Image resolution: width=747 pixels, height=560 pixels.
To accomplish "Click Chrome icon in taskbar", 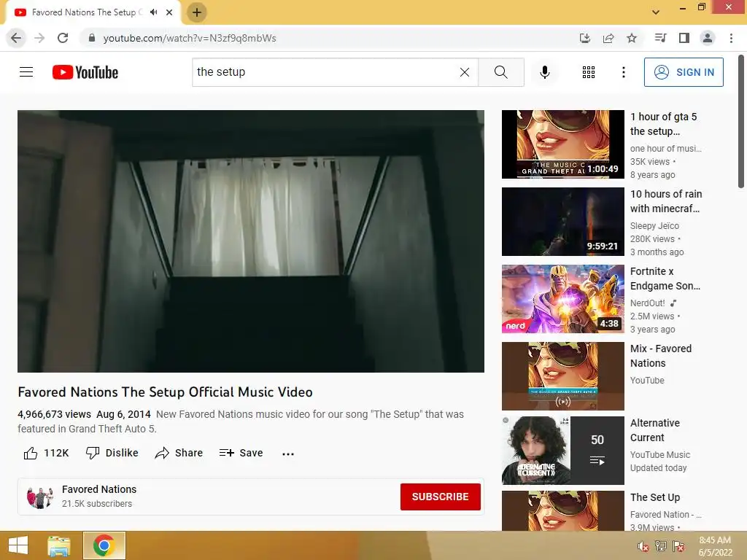I will [x=104, y=545].
